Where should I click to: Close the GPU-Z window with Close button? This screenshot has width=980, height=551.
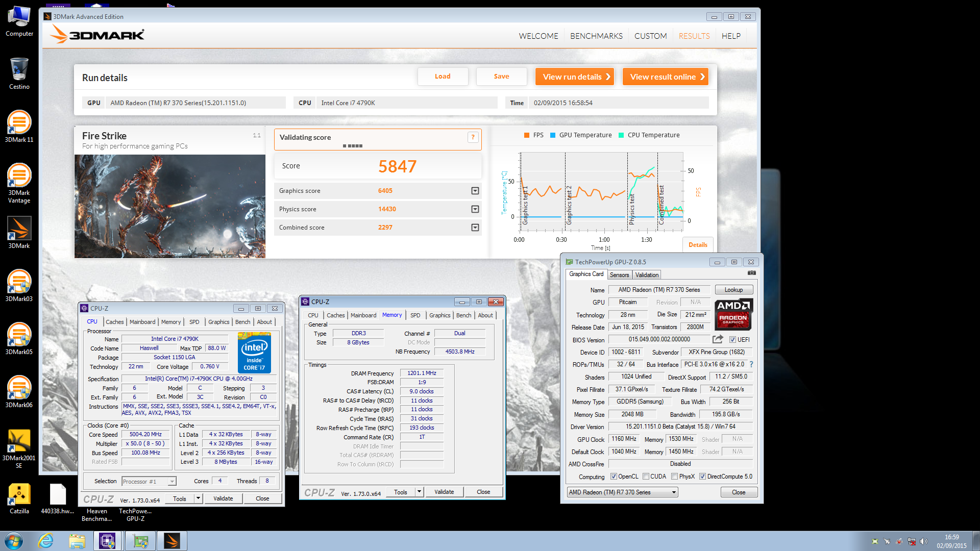pos(739,492)
